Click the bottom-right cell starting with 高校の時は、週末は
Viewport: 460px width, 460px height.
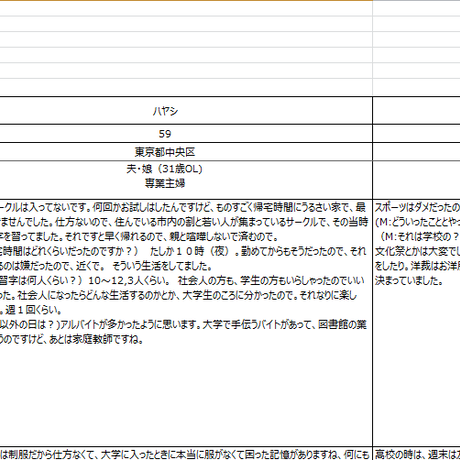tap(417, 454)
